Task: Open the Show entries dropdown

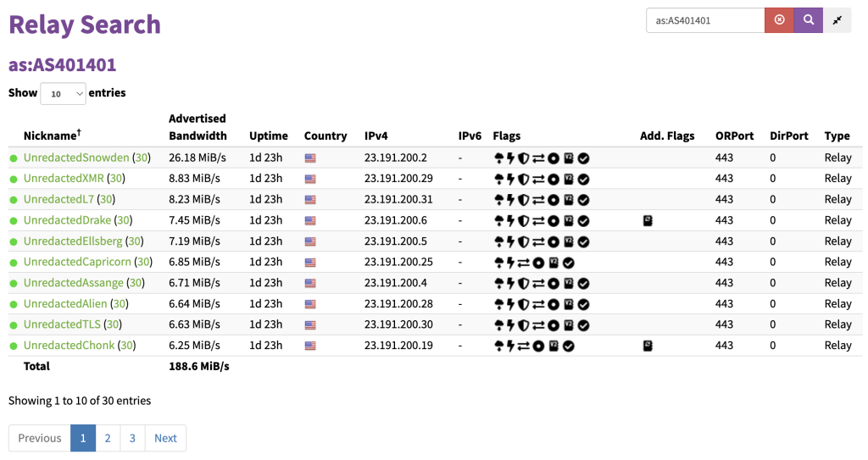Action: [63, 93]
